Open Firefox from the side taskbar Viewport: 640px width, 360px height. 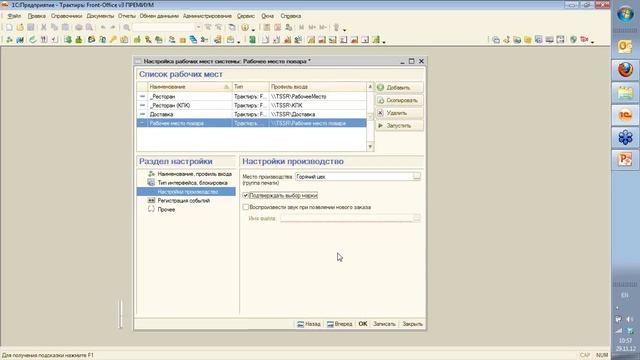(625, 70)
